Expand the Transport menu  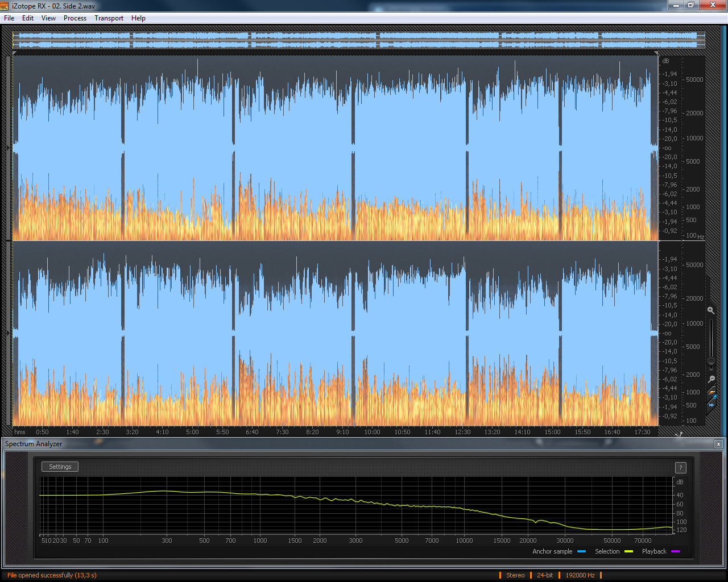[109, 18]
